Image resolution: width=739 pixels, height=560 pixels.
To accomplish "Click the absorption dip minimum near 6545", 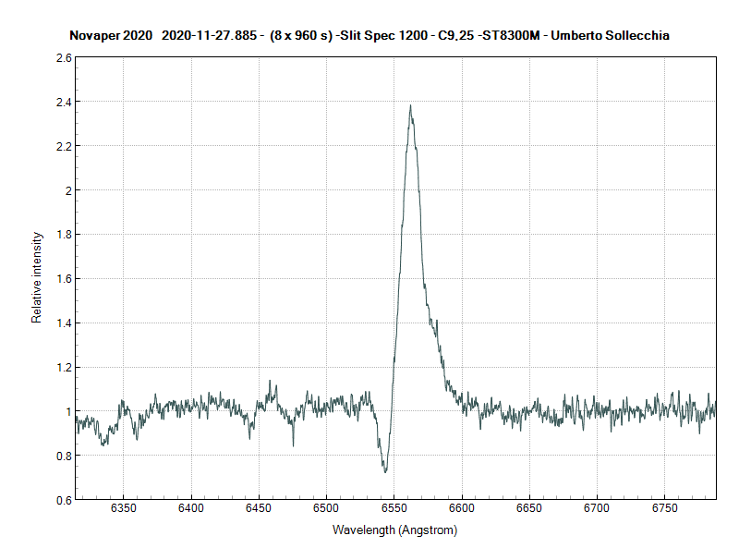I will [385, 471].
